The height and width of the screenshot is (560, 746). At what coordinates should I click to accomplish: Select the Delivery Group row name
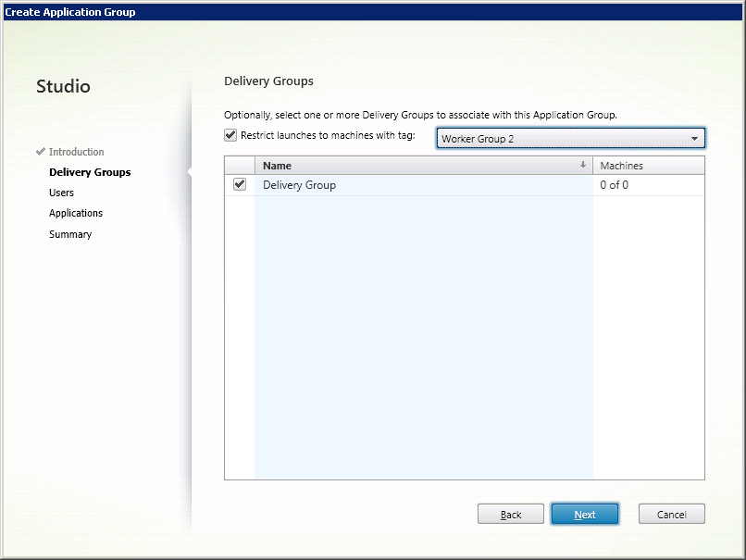coord(299,185)
